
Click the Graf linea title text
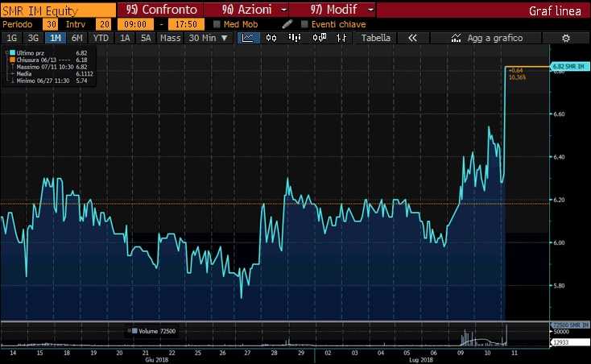pos(555,11)
